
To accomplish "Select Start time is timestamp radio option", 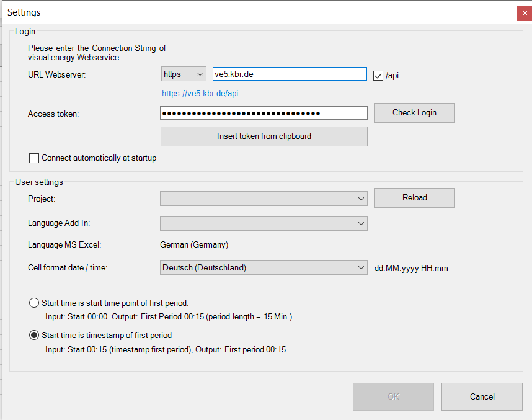I will (x=34, y=336).
